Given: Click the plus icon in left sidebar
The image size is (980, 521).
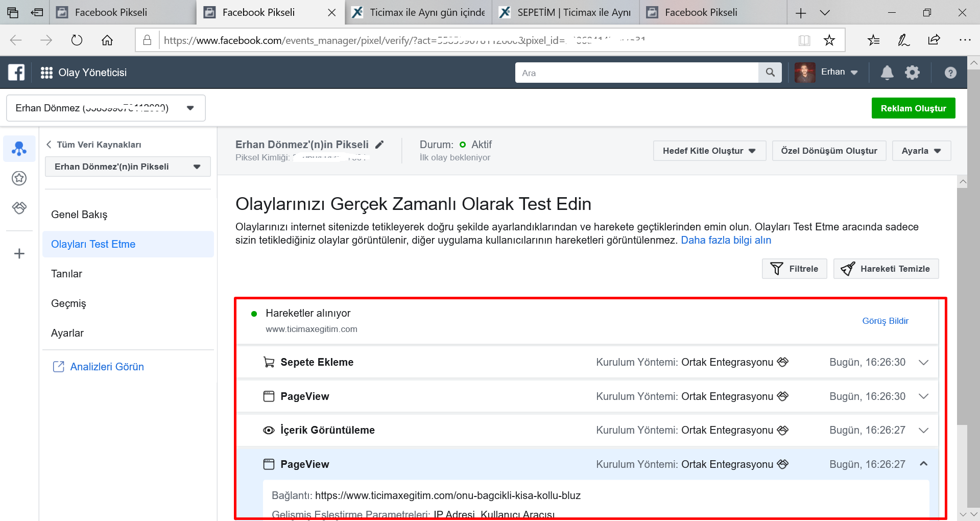Looking at the screenshot, I should coord(19,253).
